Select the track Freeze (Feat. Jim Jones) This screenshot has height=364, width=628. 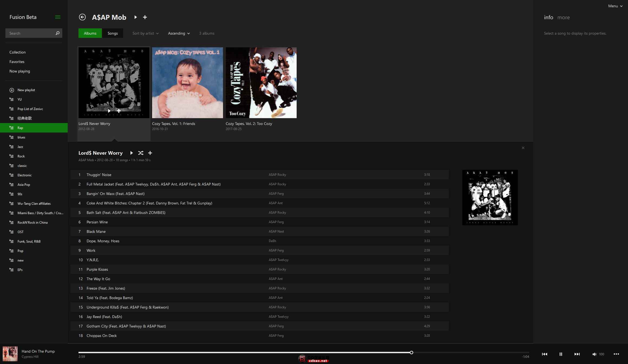click(x=260, y=288)
